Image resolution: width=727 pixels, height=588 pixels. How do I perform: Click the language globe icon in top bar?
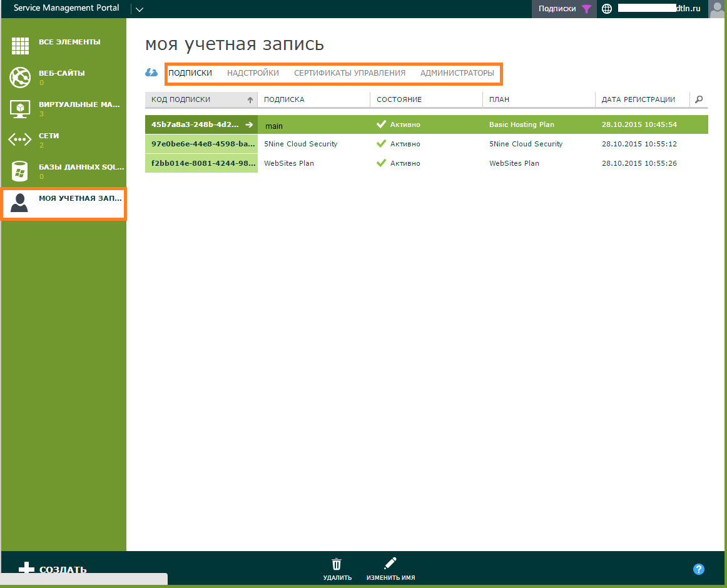[606, 9]
